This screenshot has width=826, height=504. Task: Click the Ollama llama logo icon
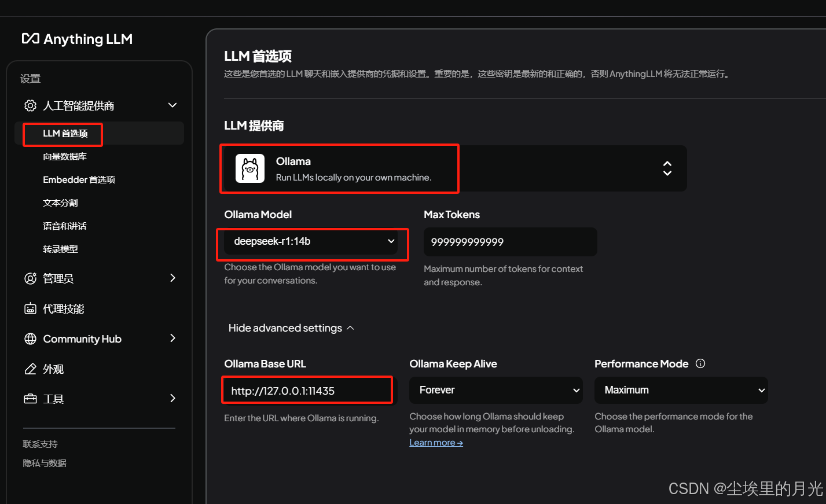point(250,168)
